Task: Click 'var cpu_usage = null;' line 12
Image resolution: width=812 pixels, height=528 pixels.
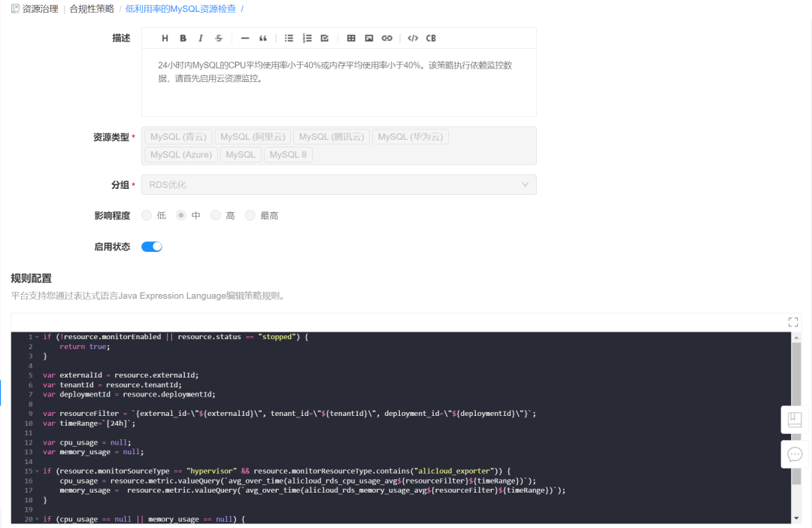Action: (x=87, y=442)
